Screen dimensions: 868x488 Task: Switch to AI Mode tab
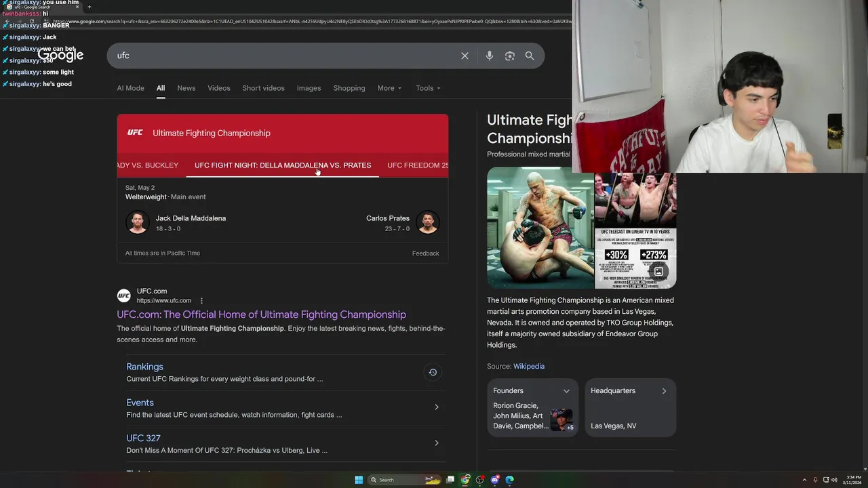click(130, 88)
